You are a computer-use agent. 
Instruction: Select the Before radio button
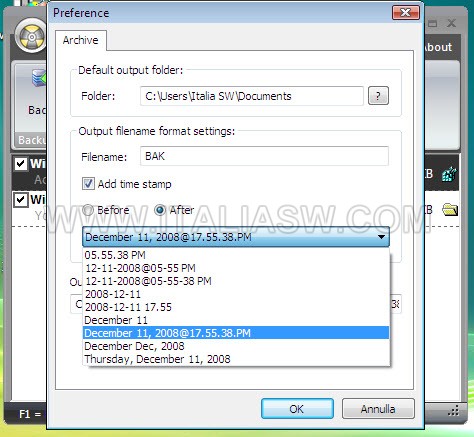coord(88,210)
